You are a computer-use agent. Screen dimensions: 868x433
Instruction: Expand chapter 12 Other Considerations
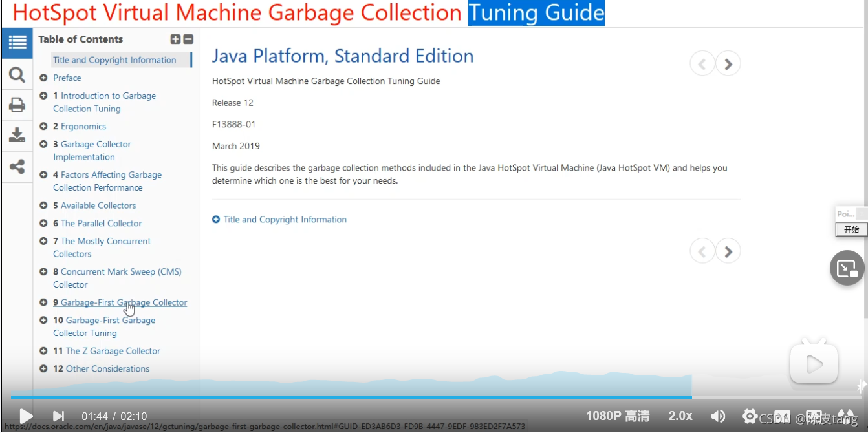point(43,369)
